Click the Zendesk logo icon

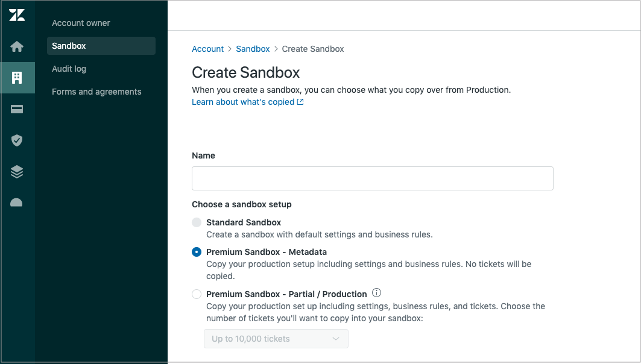17,16
